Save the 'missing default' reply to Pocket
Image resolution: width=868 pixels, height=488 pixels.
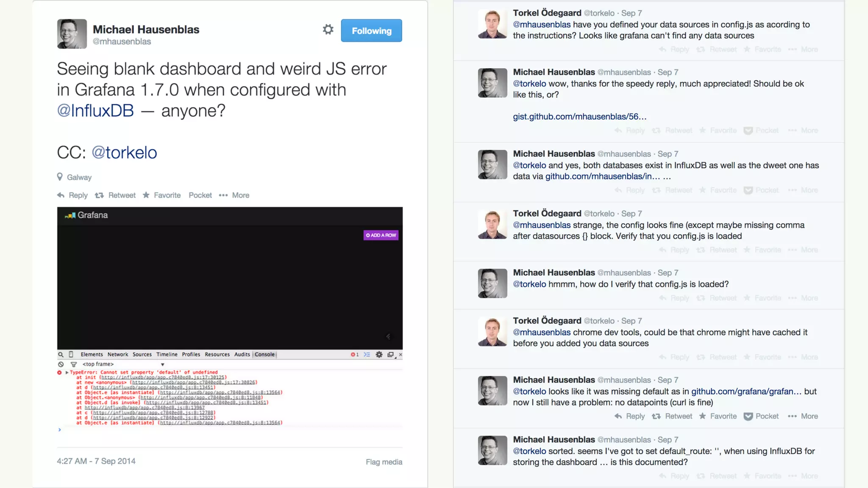point(761,416)
